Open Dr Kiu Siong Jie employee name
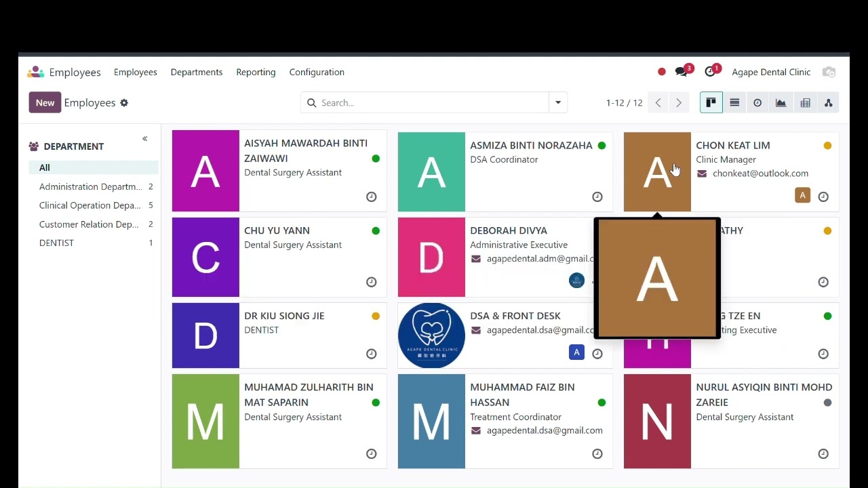The width and height of the screenshot is (868, 488). point(284,316)
